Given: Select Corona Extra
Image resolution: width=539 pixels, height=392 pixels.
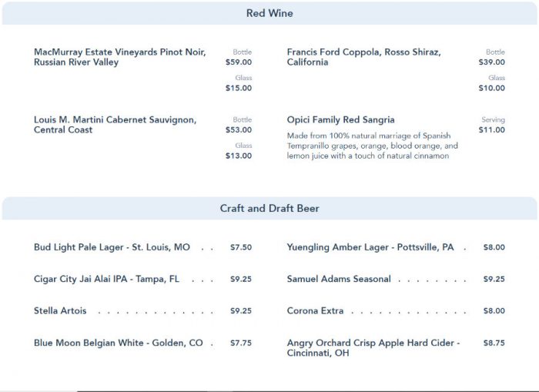Looking at the screenshot, I should pyautogui.click(x=315, y=311).
